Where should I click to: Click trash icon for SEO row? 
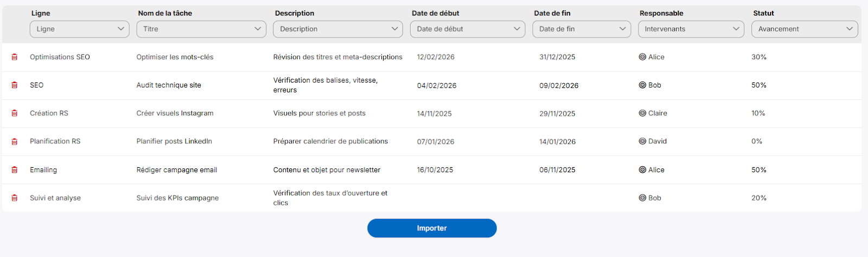pyautogui.click(x=15, y=85)
